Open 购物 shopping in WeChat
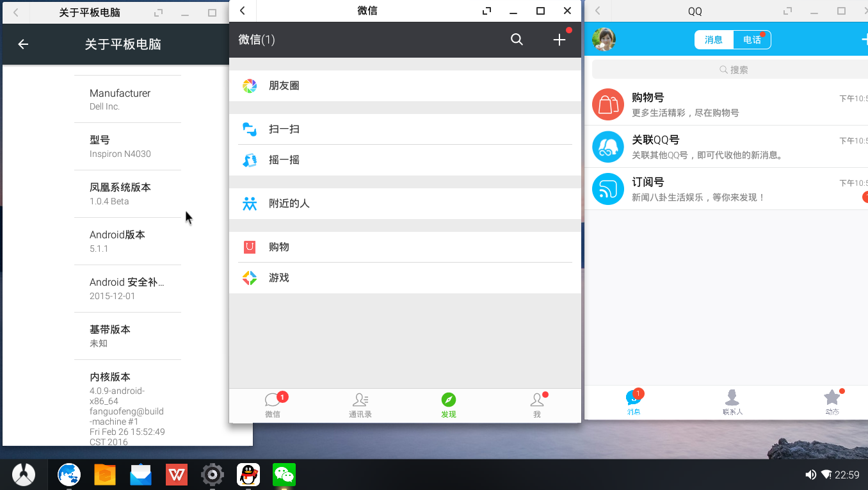This screenshot has width=868, height=490. 405,247
